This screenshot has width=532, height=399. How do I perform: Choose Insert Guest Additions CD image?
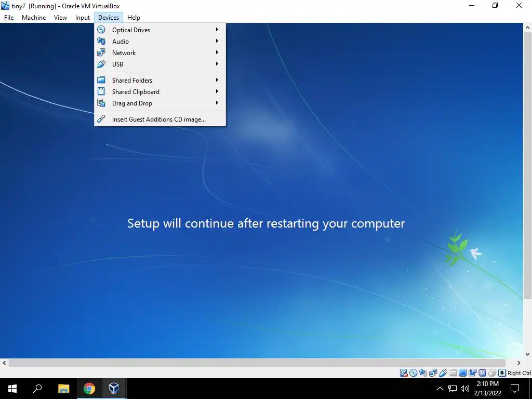160,119
